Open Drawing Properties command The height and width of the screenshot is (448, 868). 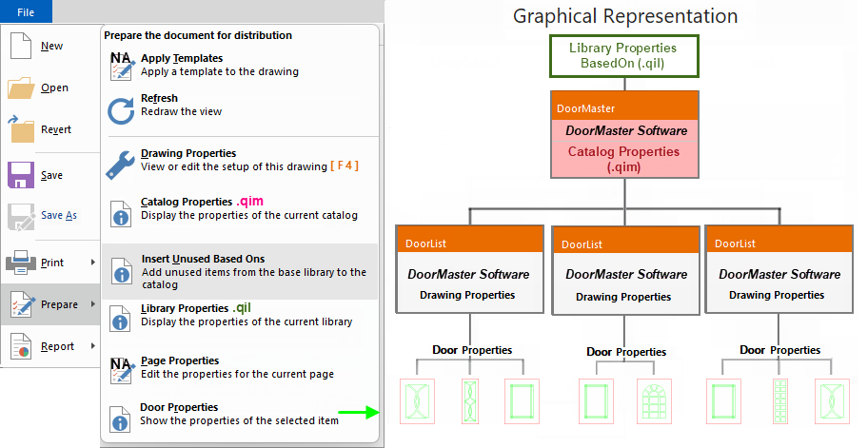coord(241,160)
